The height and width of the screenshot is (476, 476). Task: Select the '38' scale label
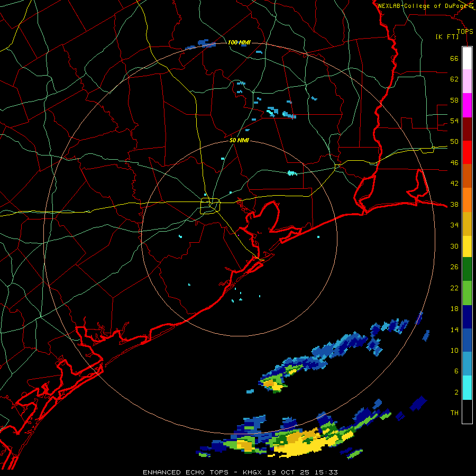(x=454, y=204)
